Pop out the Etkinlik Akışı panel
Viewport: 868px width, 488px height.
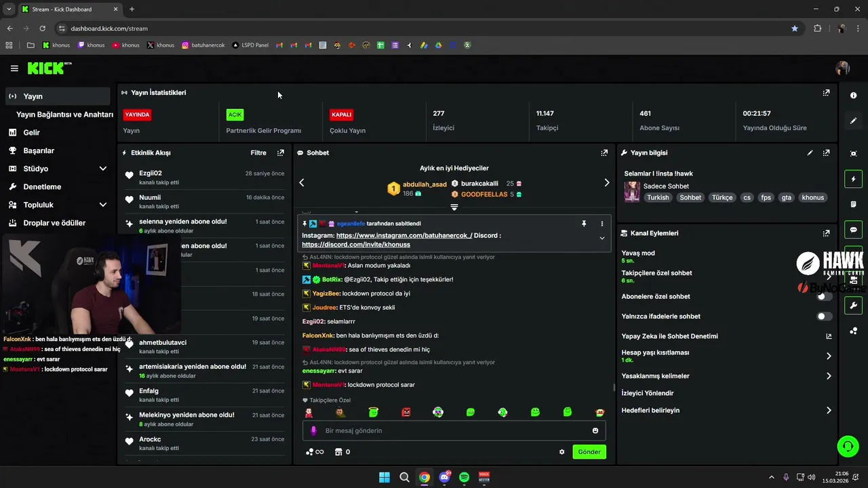coord(281,153)
